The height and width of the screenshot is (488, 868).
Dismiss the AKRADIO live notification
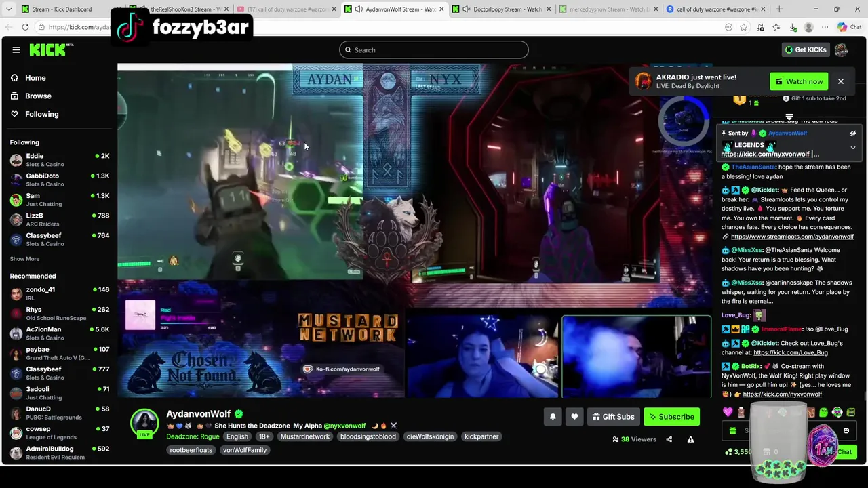tap(840, 81)
